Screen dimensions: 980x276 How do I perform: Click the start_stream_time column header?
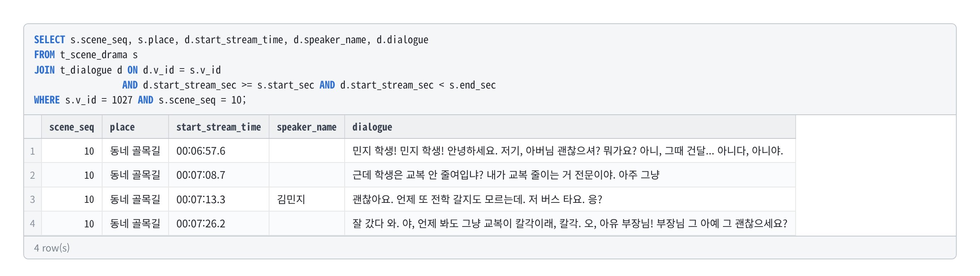(219, 127)
